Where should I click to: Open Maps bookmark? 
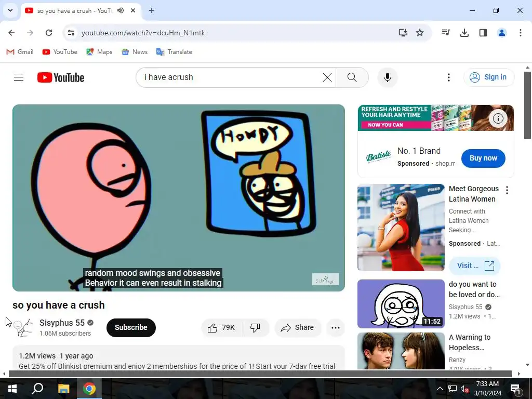click(x=99, y=52)
